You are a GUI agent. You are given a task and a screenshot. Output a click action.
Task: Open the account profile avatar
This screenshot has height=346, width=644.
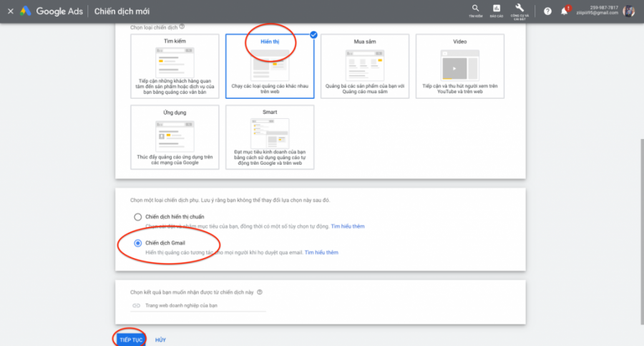tap(628, 11)
